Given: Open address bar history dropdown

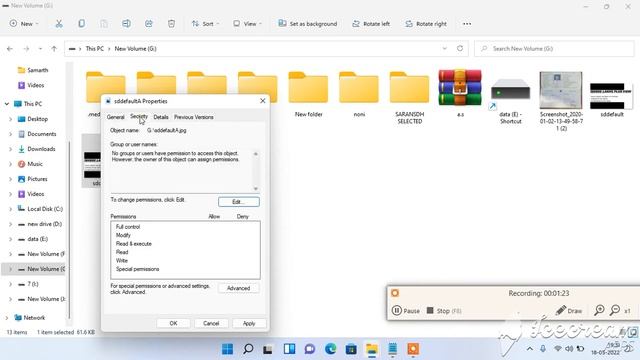Looking at the screenshot, I should coord(444,48).
